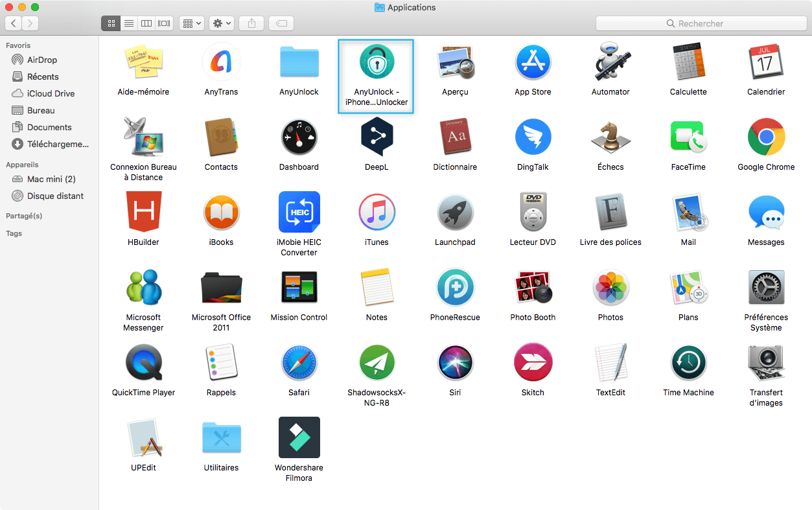Viewport: 812px width, 510px height.
Task: Switch to column view mode
Action: pyautogui.click(x=146, y=23)
